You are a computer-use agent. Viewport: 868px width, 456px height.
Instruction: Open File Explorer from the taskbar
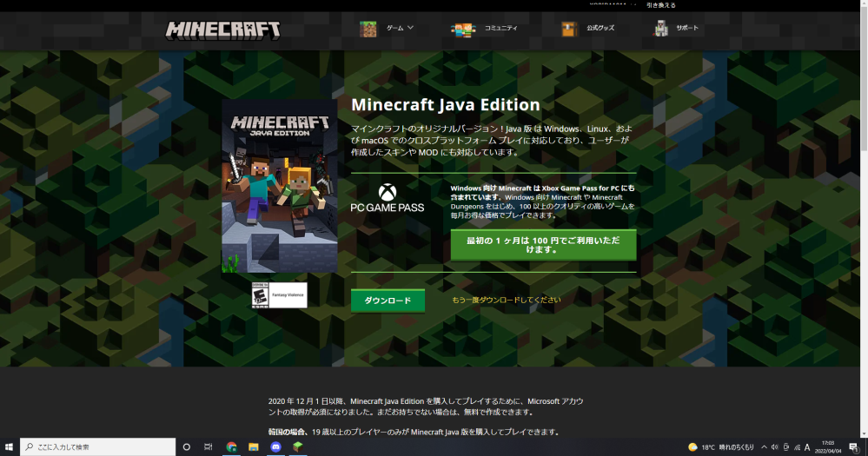tap(254, 446)
